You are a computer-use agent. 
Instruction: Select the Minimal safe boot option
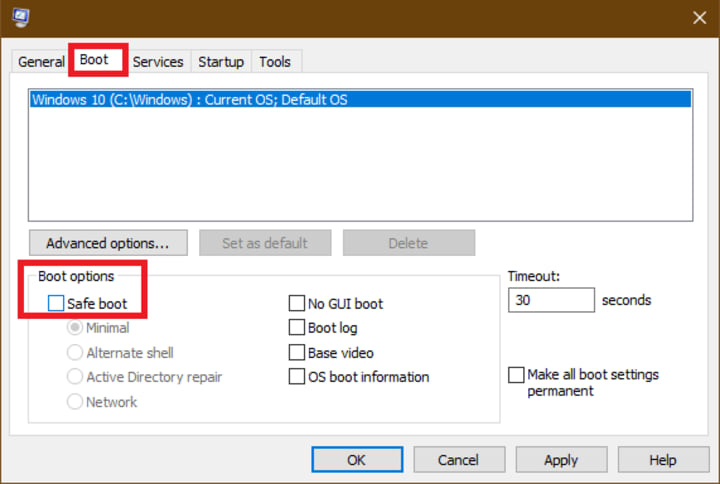coord(75,328)
